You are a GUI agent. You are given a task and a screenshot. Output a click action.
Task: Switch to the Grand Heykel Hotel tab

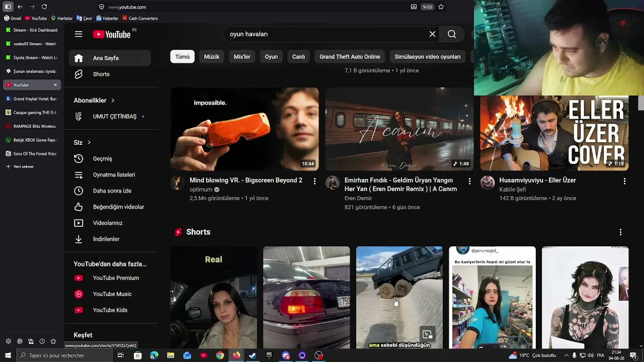click(32, 99)
